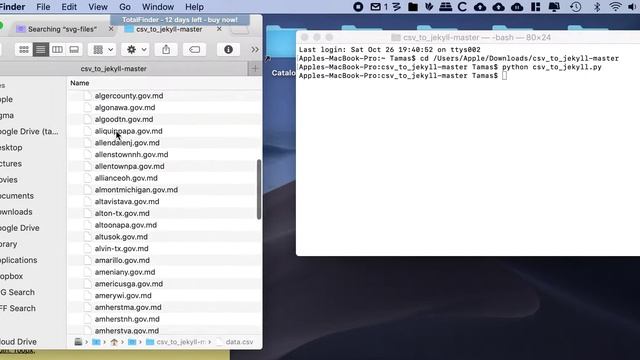Open the Go menu
The height and width of the screenshot is (360, 640).
pyautogui.click(x=125, y=7)
